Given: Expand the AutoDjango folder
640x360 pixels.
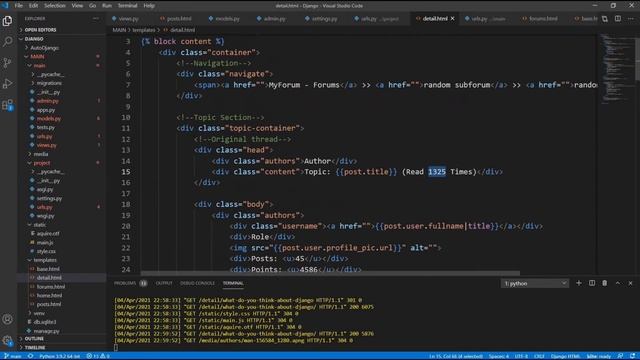Looking at the screenshot, I should 45,48.
